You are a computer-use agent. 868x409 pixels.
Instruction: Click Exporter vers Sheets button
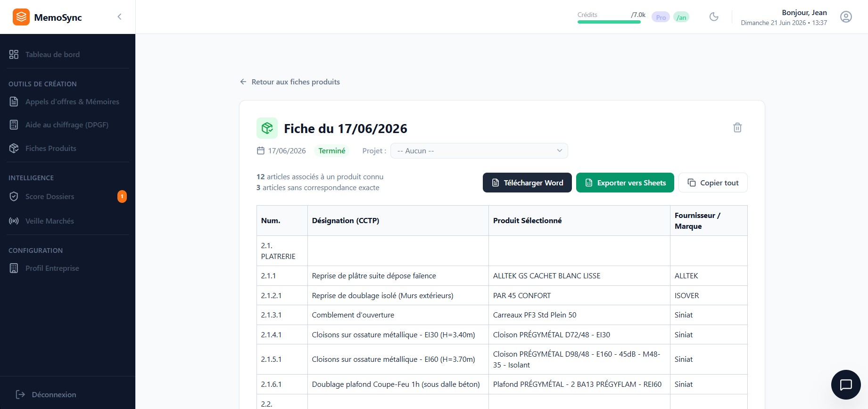[625, 183]
